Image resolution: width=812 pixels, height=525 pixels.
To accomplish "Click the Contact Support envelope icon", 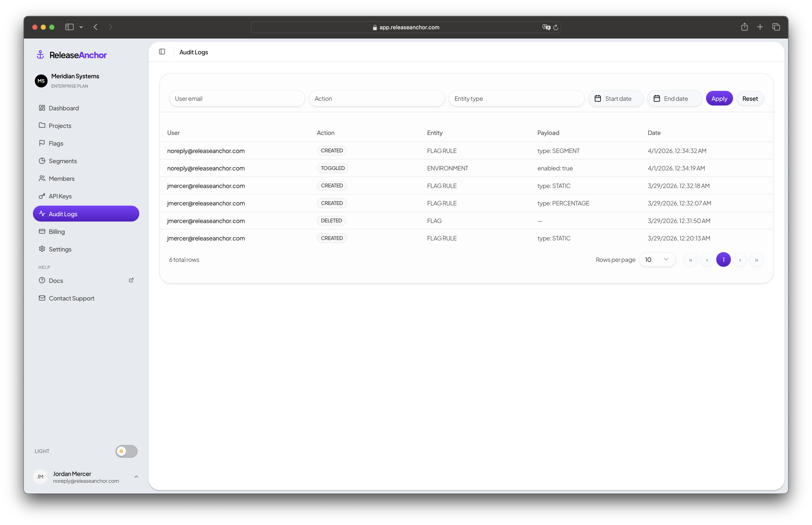I will point(42,298).
